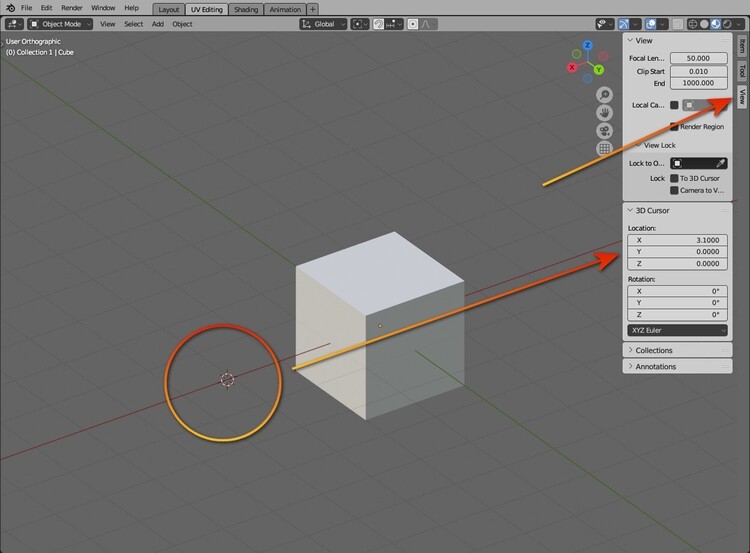750x553 pixels.
Task: Open the XYZ Euler rotation mode dropdown
Action: coord(677,330)
